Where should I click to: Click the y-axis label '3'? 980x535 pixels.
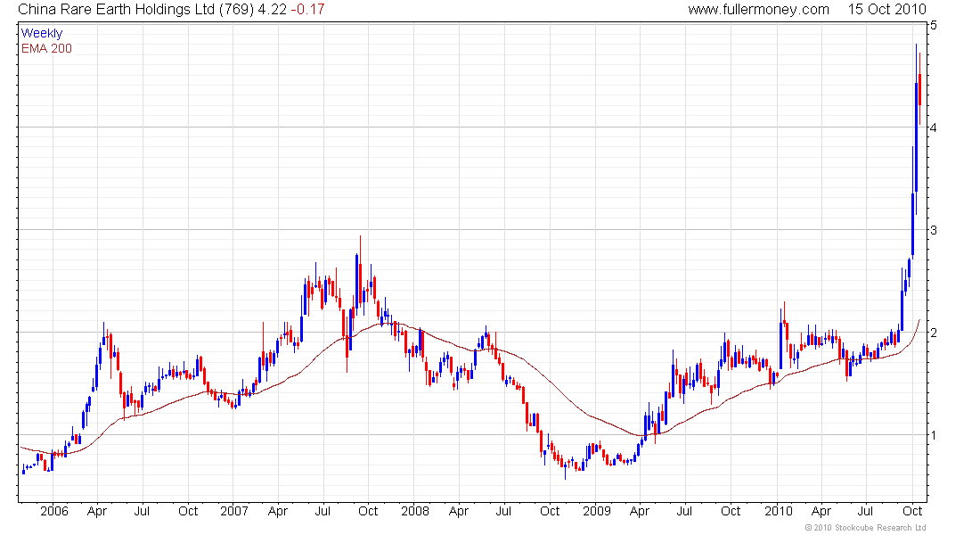[934, 230]
